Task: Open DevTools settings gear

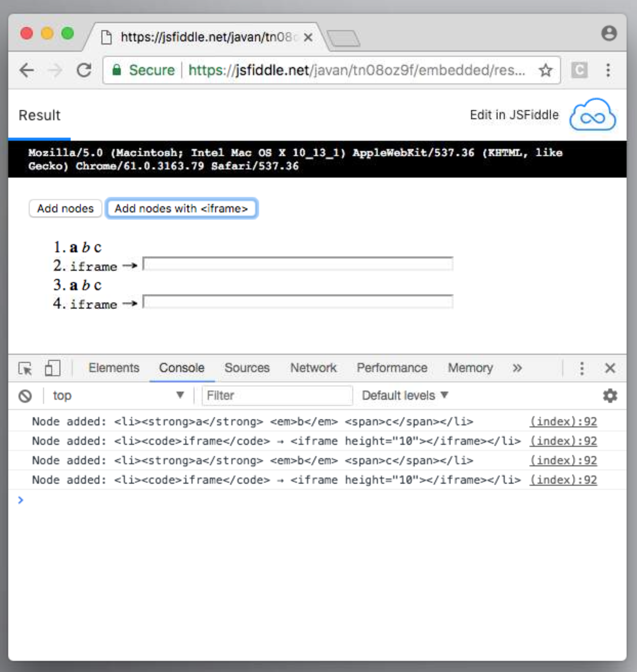Action: click(609, 395)
